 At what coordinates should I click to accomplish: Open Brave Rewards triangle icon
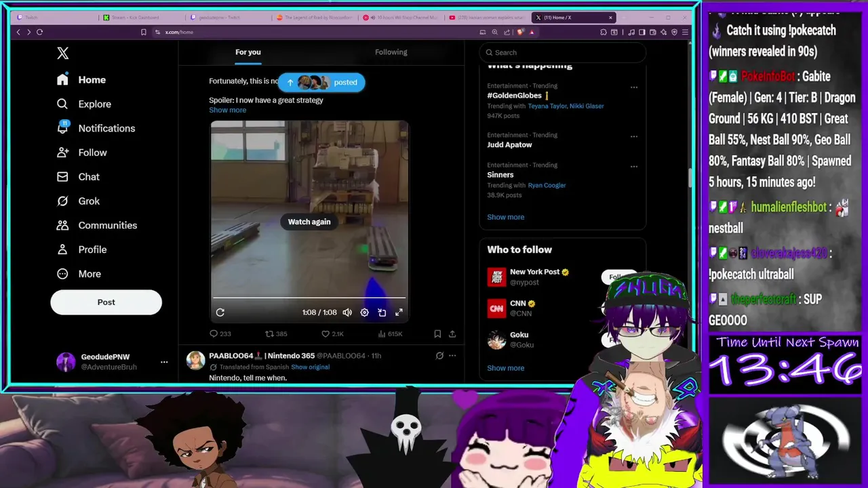pyautogui.click(x=532, y=32)
